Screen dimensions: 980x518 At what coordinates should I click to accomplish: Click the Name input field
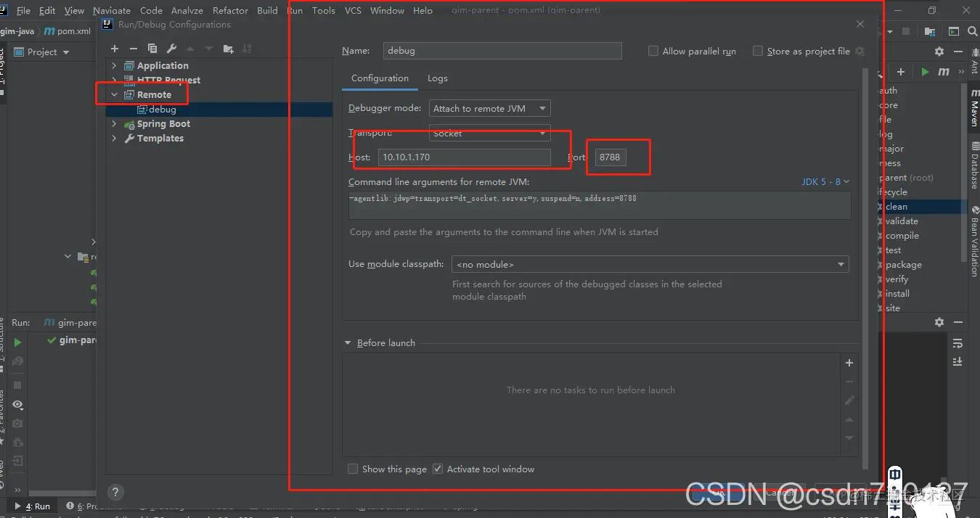pyautogui.click(x=502, y=51)
